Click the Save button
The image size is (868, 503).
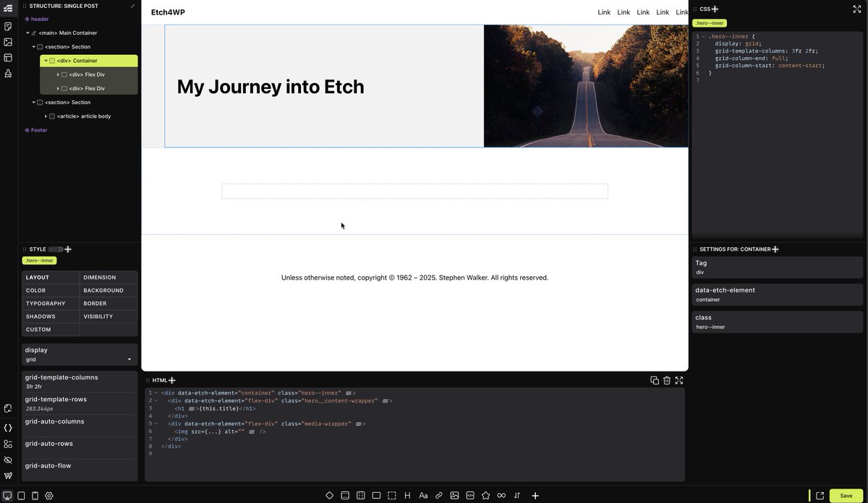click(846, 496)
